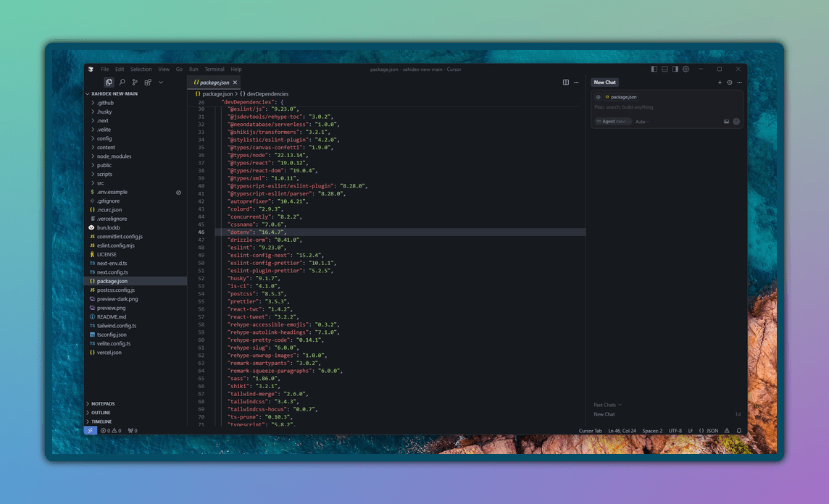
Task: Toggle the split editor layout icon
Action: 566,82
